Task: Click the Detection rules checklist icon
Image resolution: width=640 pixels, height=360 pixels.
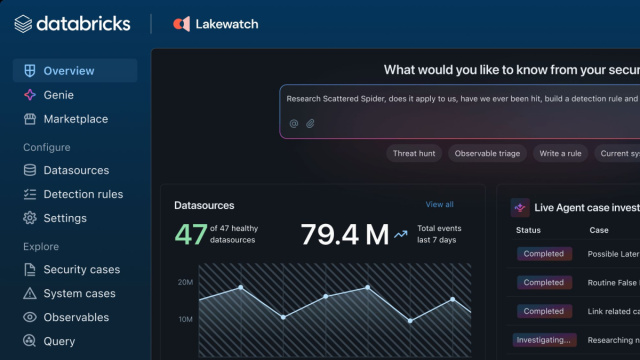Action: (30, 194)
